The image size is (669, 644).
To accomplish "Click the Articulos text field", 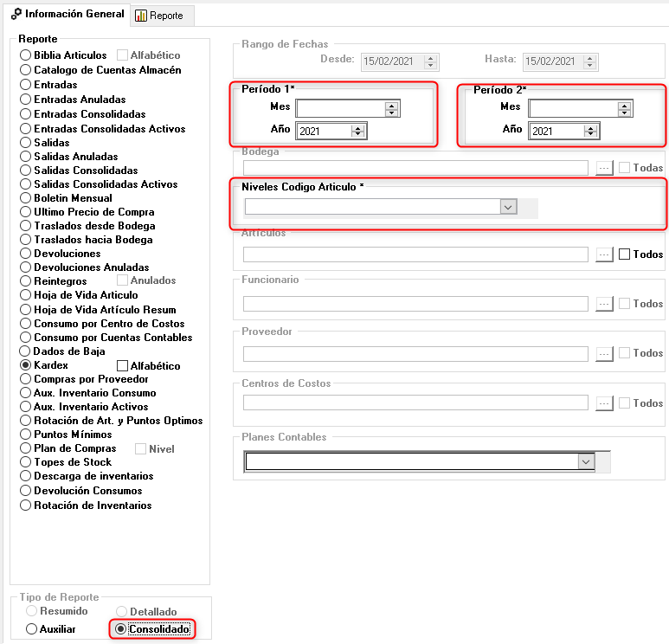I will [x=415, y=254].
